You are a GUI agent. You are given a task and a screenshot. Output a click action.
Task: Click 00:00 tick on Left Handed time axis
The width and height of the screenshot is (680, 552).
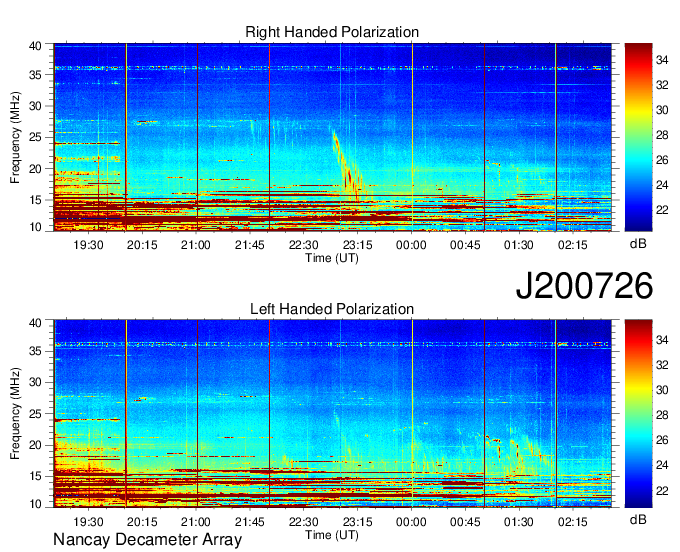click(411, 522)
